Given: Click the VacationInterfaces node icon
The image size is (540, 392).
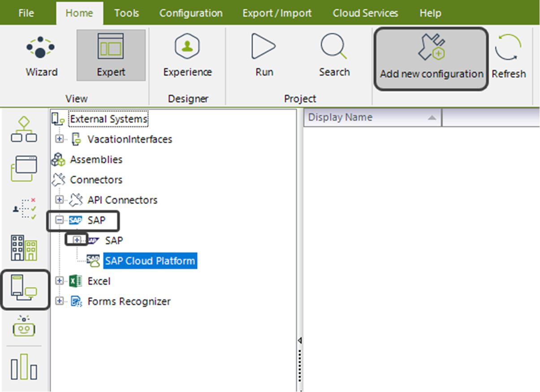Looking at the screenshot, I should (x=76, y=139).
